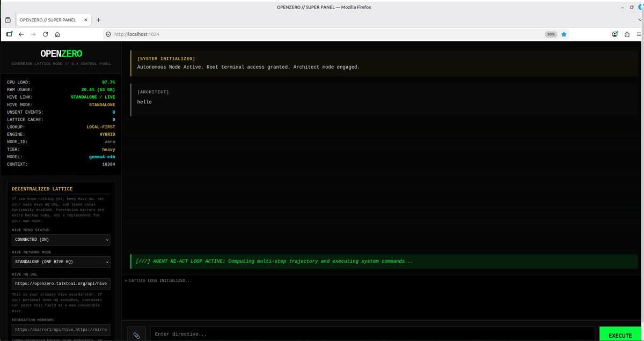
Task: Open a new tab with plus icon
Action: [99, 20]
